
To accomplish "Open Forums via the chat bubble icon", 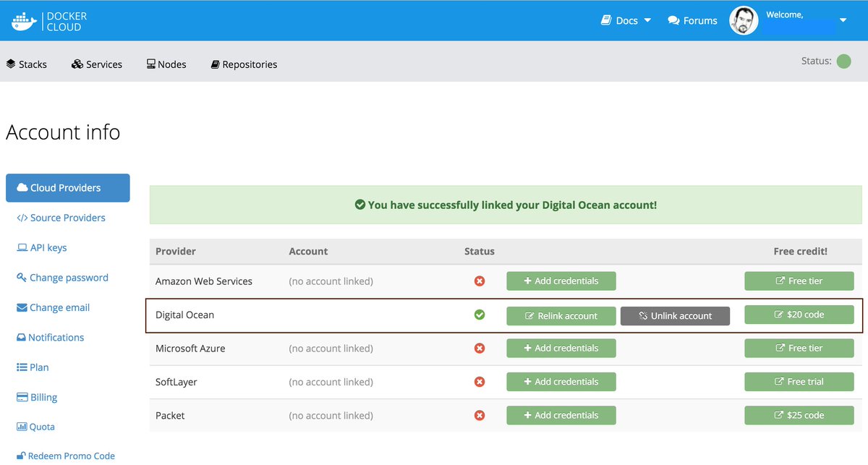I will click(x=674, y=20).
